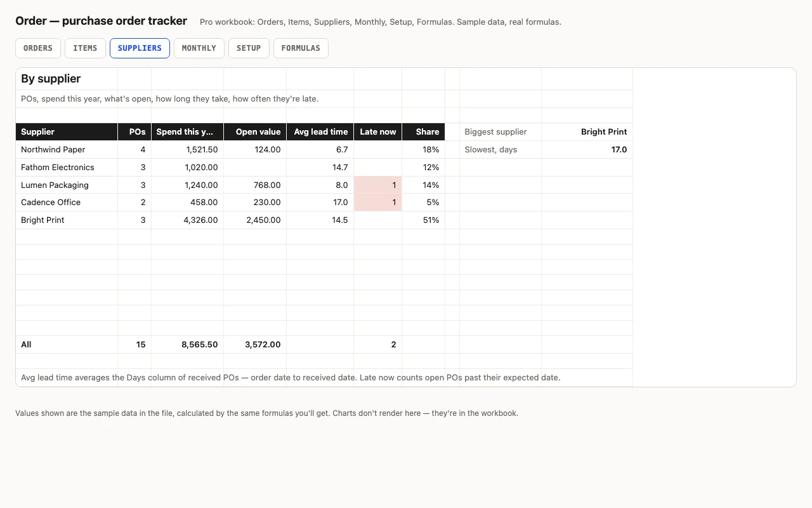
Task: Click the Late now column header
Action: click(x=377, y=132)
